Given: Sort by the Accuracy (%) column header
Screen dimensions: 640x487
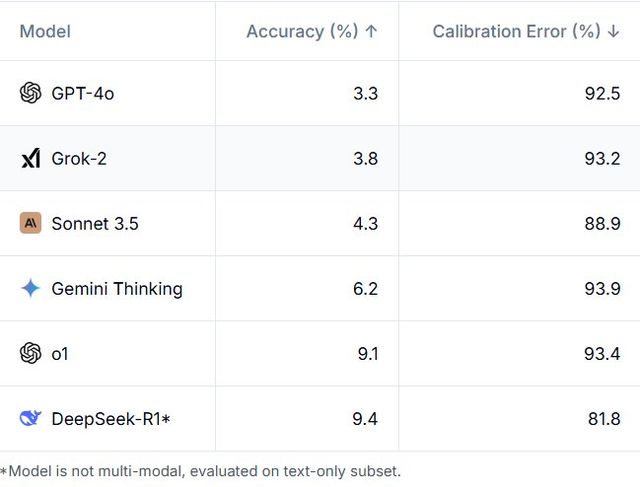Looking at the screenshot, I should click(x=311, y=31).
